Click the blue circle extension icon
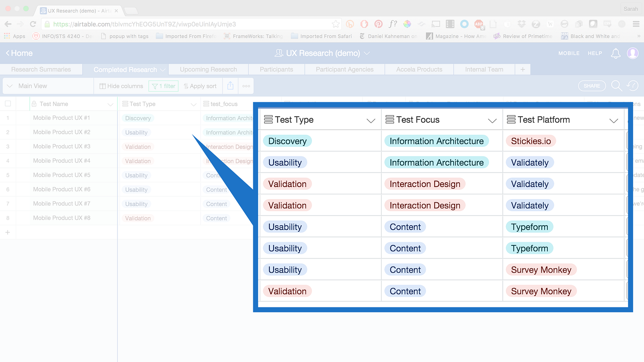644x362 pixels. 464,24
